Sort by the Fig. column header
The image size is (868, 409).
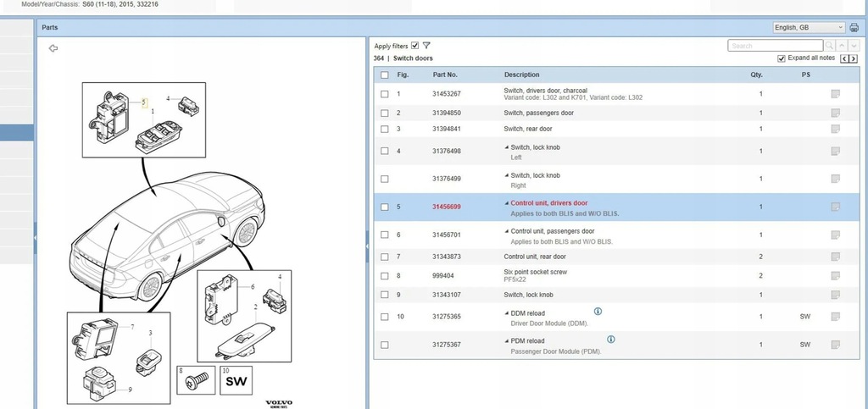[x=403, y=75]
